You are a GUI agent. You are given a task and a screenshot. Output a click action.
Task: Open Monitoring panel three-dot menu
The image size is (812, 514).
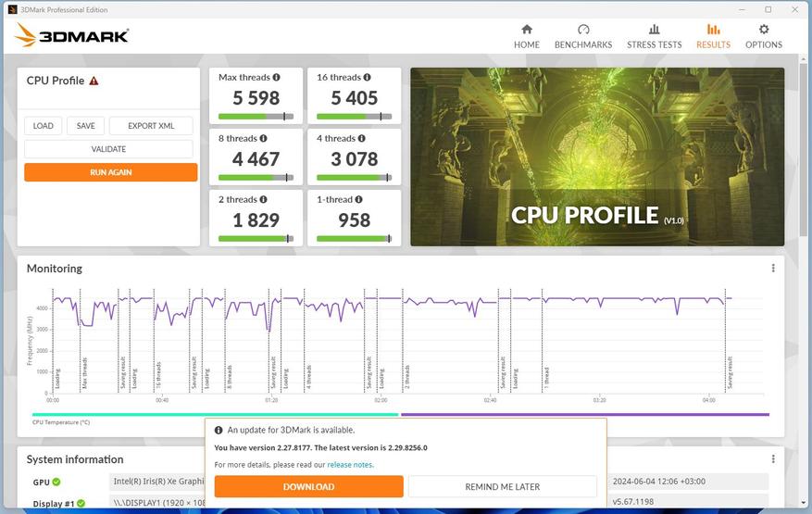773,268
